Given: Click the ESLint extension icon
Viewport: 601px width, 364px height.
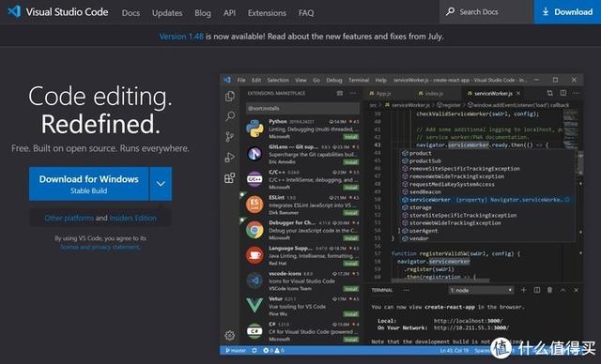Looking at the screenshot, I should pyautogui.click(x=254, y=205).
